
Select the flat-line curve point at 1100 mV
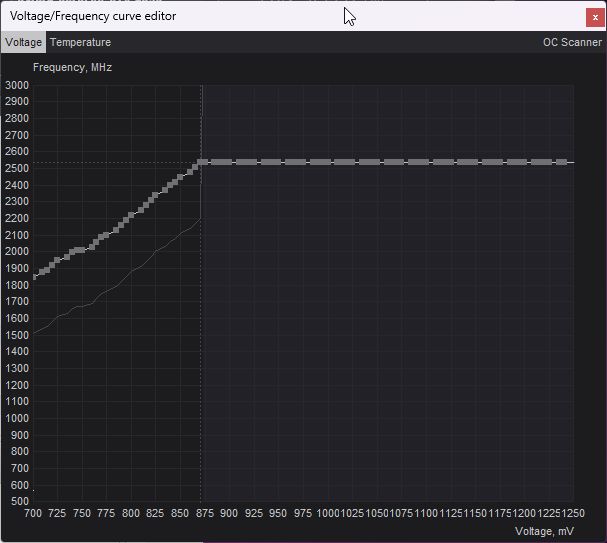pos(426,162)
